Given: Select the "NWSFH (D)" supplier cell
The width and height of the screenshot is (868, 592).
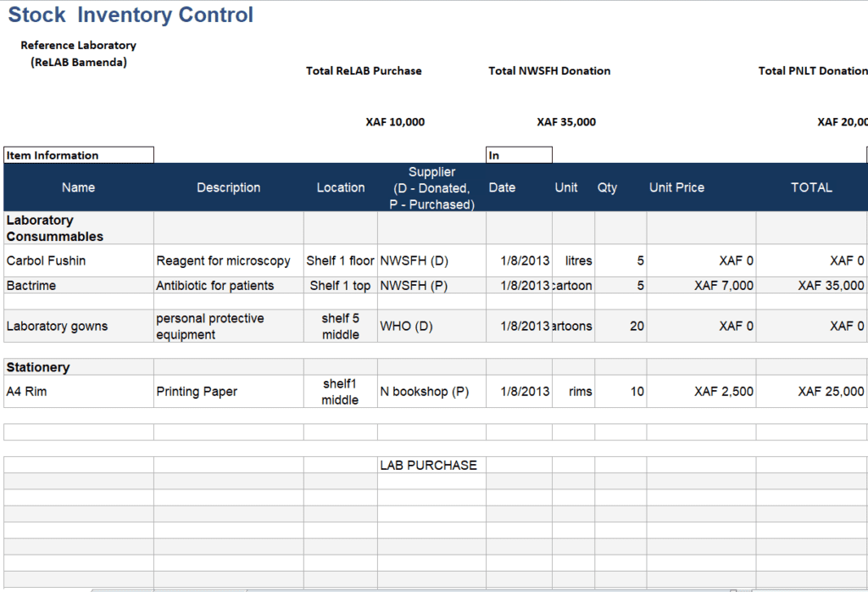Looking at the screenshot, I should [x=431, y=261].
